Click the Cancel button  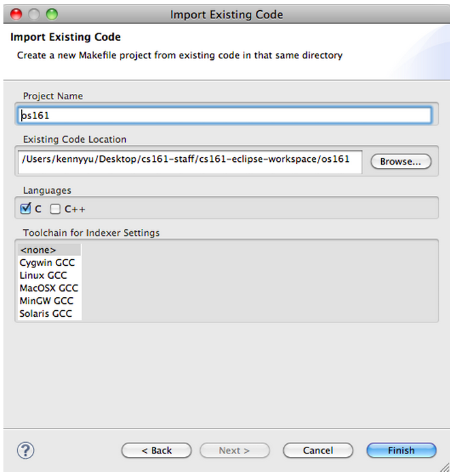(318, 450)
